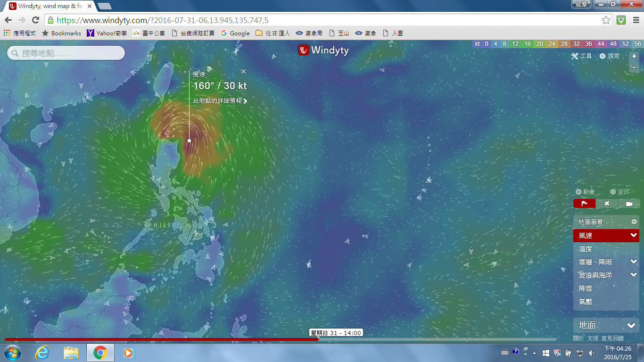This screenshot has height=362, width=644.
Task: Expand the 風速 wind layer options
Action: click(x=633, y=235)
